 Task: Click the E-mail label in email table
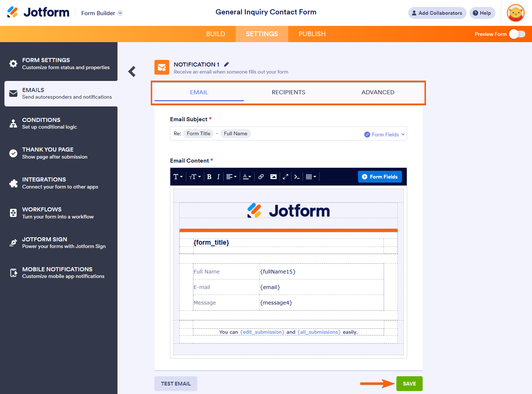[x=202, y=287]
